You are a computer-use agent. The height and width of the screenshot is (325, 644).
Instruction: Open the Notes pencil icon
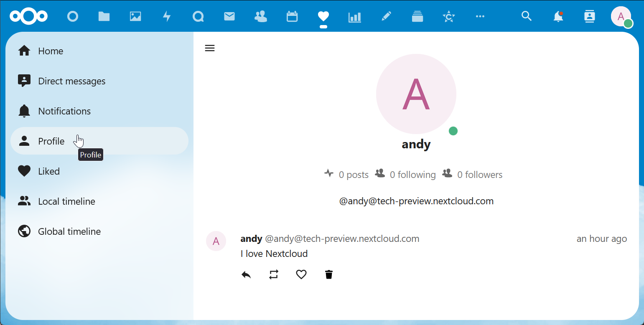click(x=386, y=16)
